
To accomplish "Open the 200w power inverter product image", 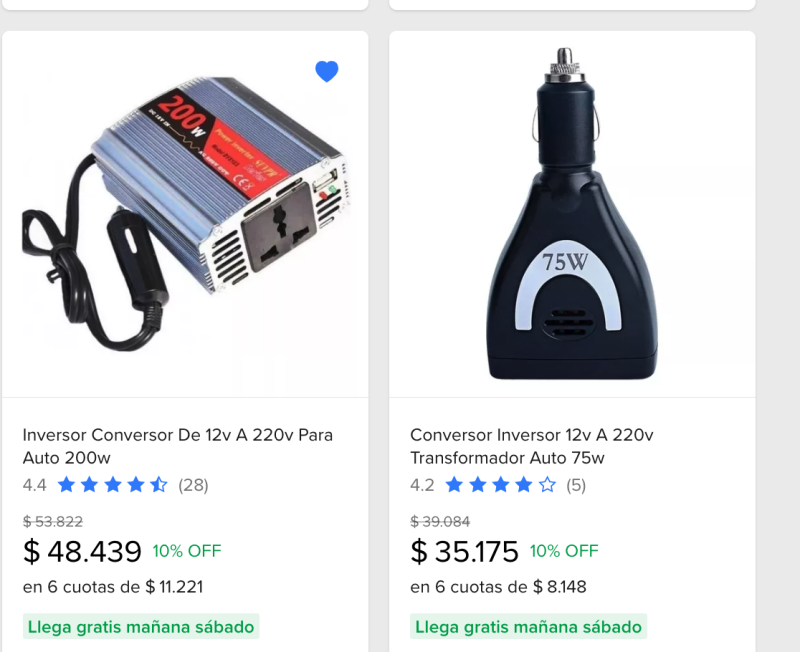I will (185, 214).
